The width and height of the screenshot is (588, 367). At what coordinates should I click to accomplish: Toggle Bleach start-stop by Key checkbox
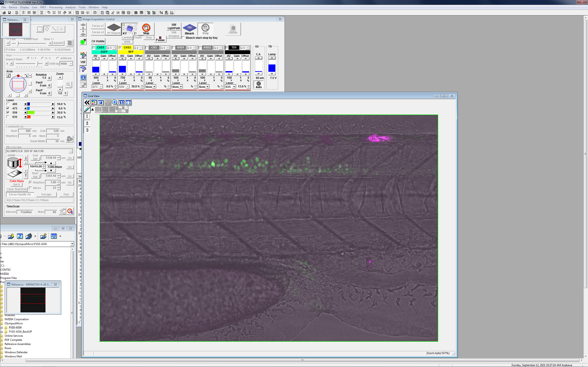click(x=183, y=38)
